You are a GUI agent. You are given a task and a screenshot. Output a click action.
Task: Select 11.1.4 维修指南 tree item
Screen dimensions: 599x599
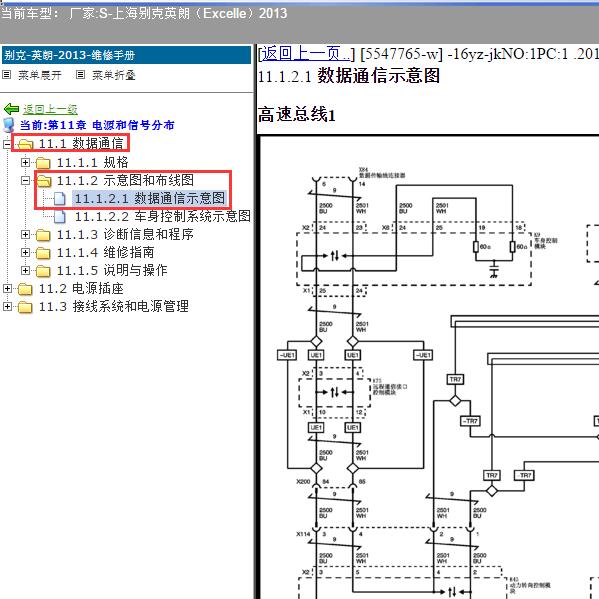(105, 252)
